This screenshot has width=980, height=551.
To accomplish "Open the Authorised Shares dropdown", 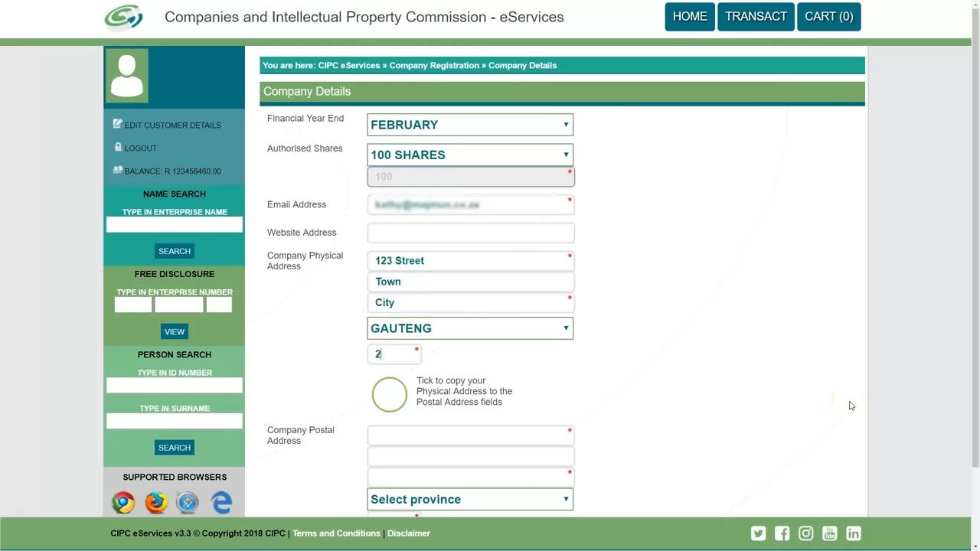I will pyautogui.click(x=469, y=155).
